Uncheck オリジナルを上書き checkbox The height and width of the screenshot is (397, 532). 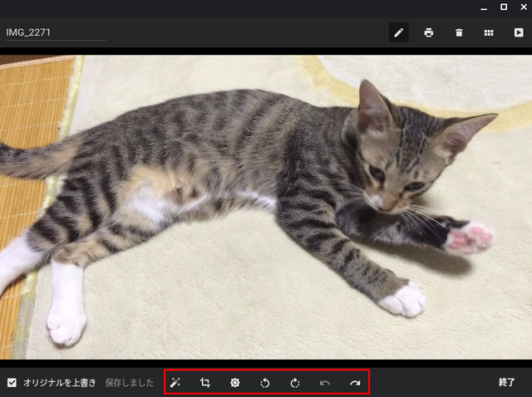(x=12, y=383)
